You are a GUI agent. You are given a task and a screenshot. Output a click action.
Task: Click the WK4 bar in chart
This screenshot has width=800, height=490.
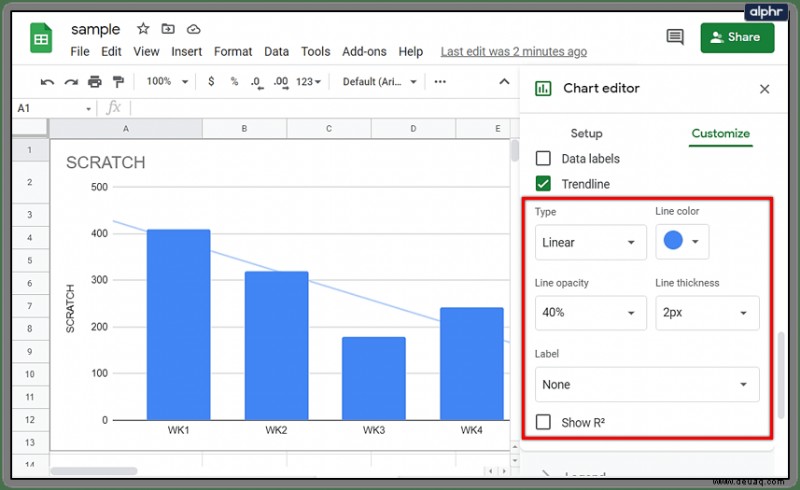click(x=472, y=363)
